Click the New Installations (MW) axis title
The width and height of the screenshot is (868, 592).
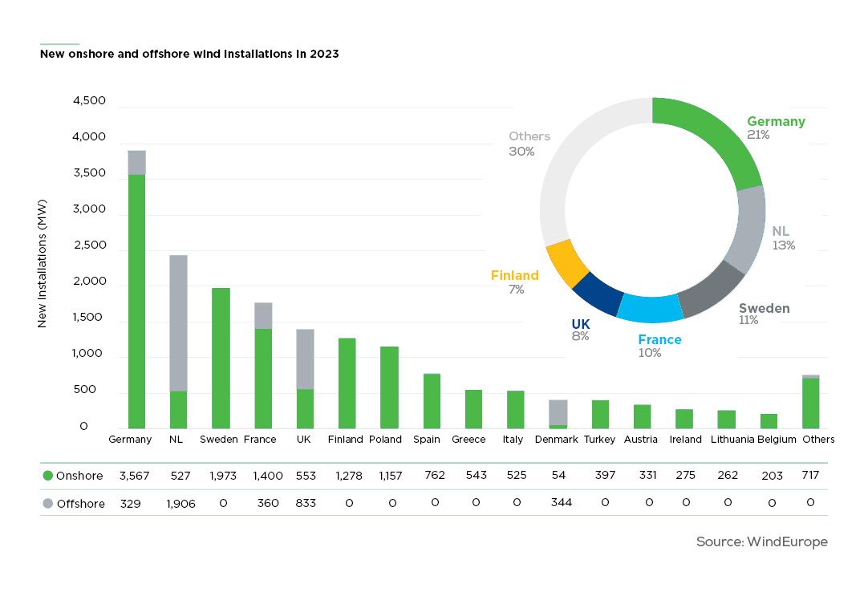[x=42, y=264]
